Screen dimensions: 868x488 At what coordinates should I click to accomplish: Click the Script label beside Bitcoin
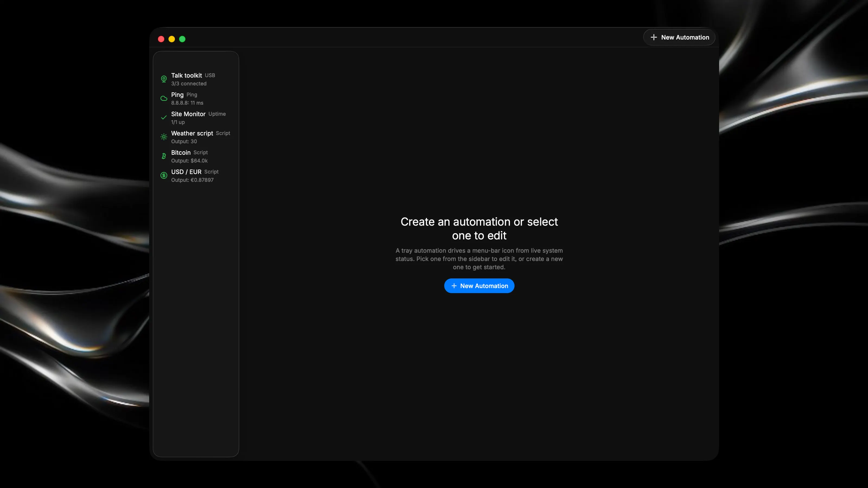pos(200,152)
